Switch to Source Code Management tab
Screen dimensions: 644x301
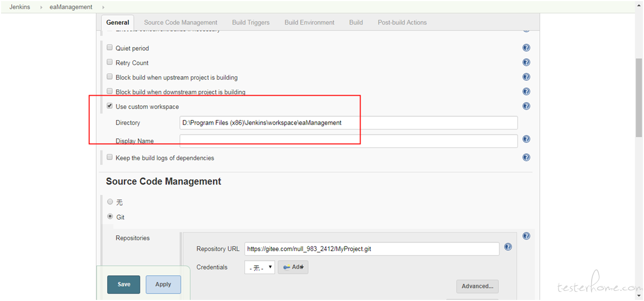tap(180, 22)
